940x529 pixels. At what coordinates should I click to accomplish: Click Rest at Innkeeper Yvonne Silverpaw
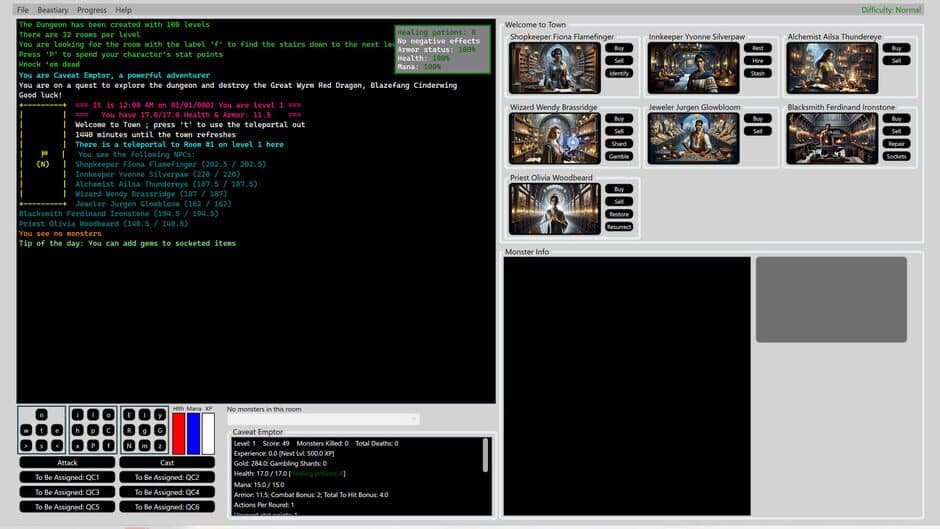tap(757, 48)
